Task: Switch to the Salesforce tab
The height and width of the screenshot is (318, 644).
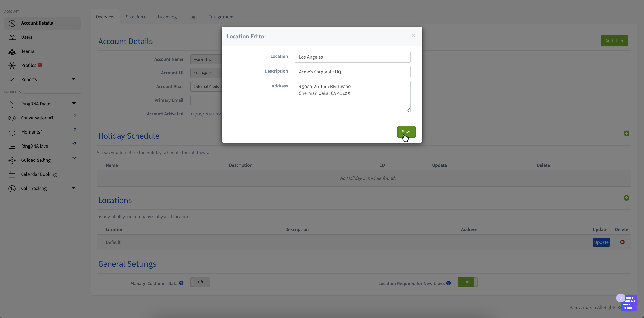Action: (x=136, y=17)
